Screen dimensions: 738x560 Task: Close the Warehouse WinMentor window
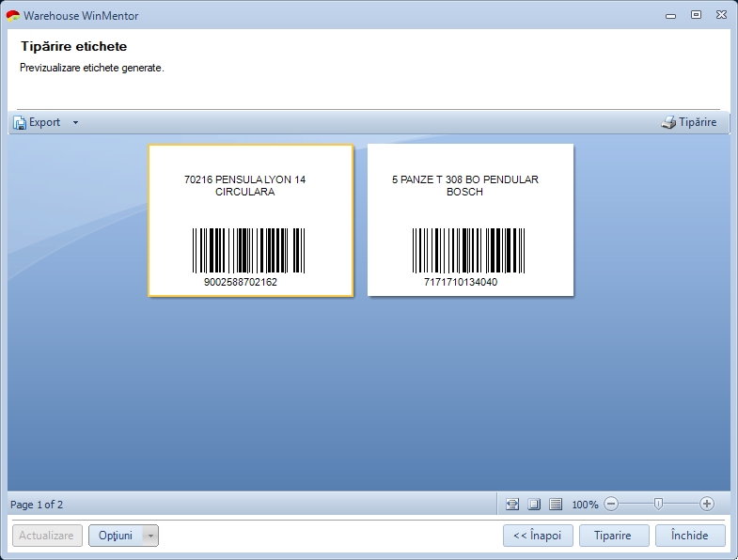[x=721, y=15]
